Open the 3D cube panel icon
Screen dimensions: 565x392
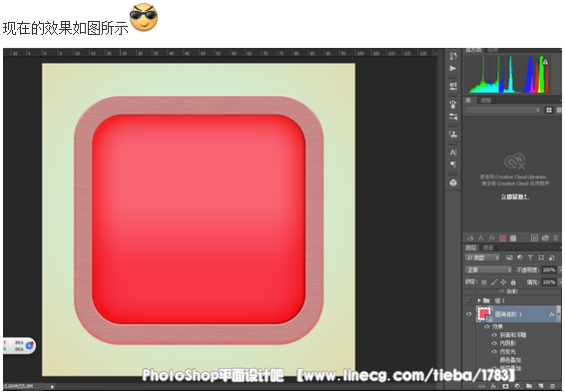pyautogui.click(x=453, y=183)
